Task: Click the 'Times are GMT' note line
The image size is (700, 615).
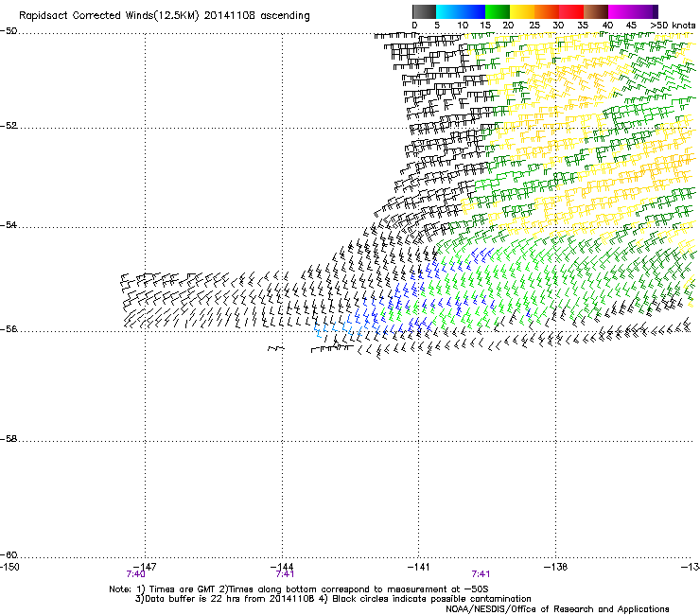Action: [x=299, y=589]
